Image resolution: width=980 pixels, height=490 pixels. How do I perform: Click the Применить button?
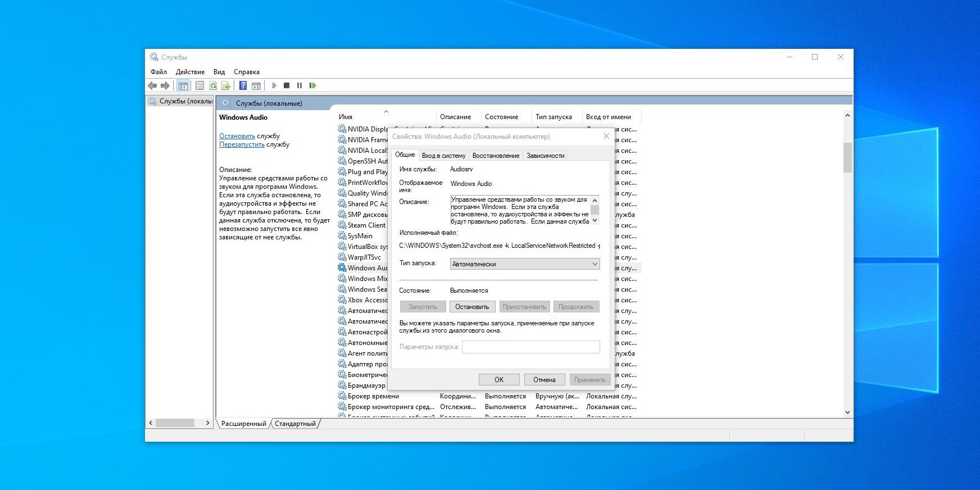[x=590, y=380]
